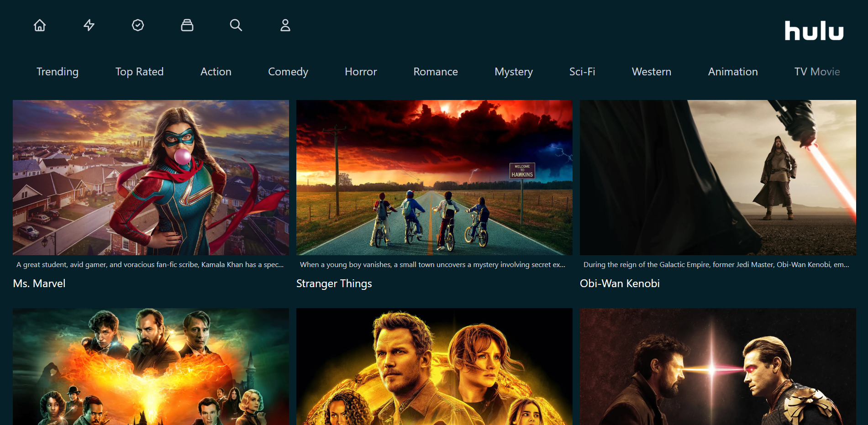
Task: Select the Trending genre tab
Action: pos(58,72)
